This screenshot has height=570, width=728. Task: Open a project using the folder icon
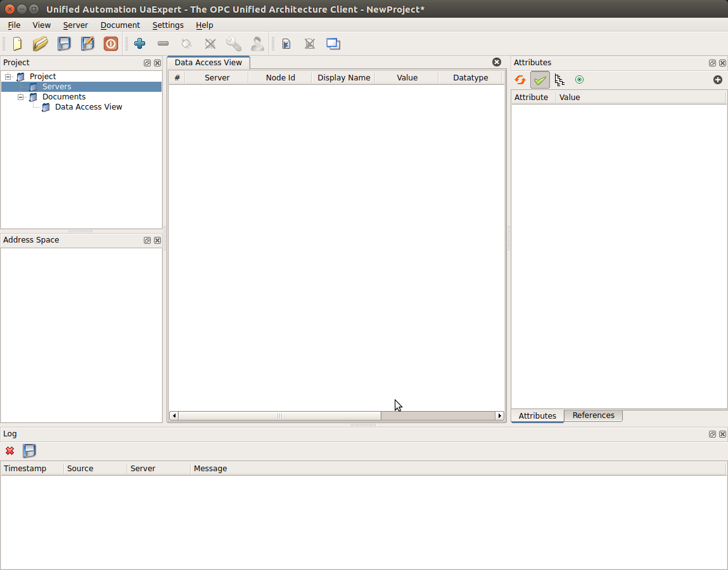[41, 44]
